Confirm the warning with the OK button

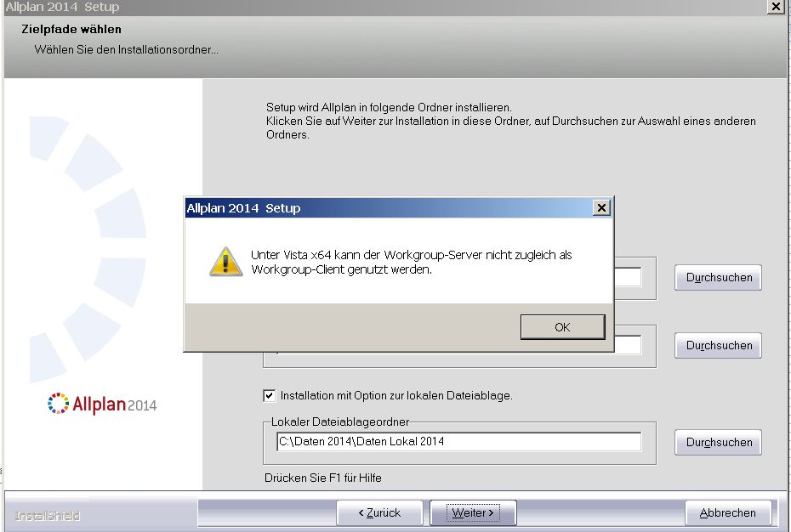[x=562, y=327]
